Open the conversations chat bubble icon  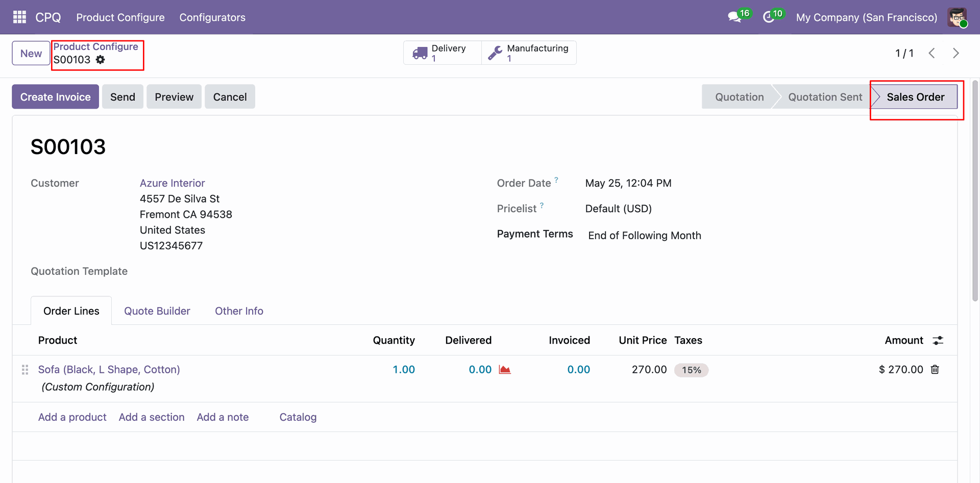tap(734, 17)
